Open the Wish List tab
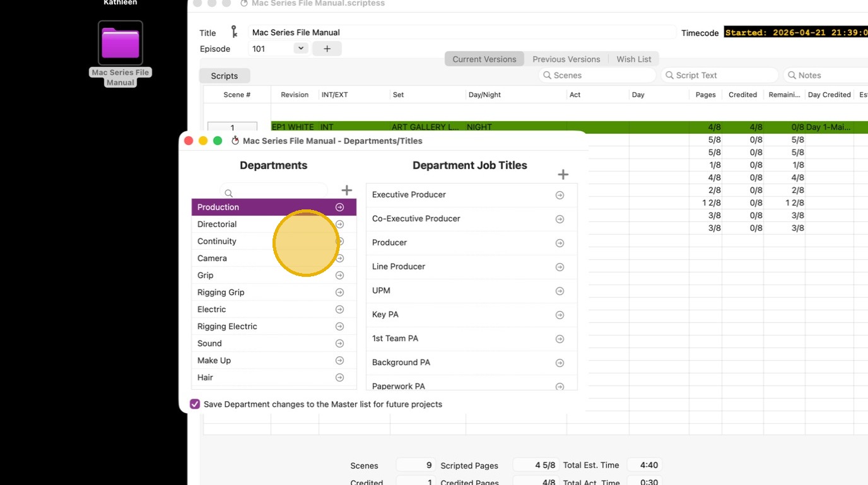Viewport: 868px width, 485px height. coord(633,59)
